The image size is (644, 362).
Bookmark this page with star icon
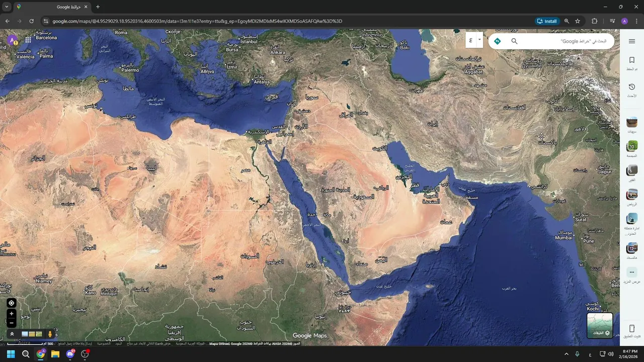(578, 21)
